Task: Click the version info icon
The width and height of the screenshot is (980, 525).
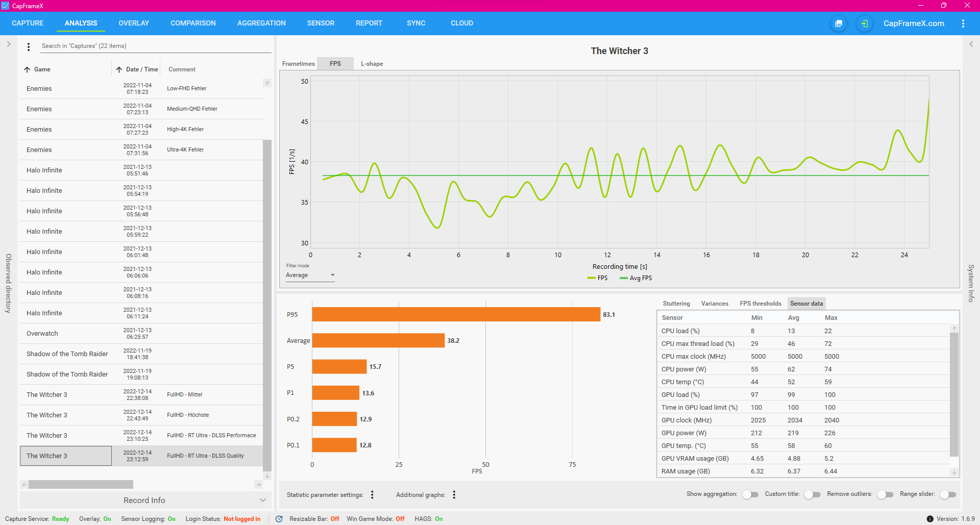Action: (x=930, y=519)
